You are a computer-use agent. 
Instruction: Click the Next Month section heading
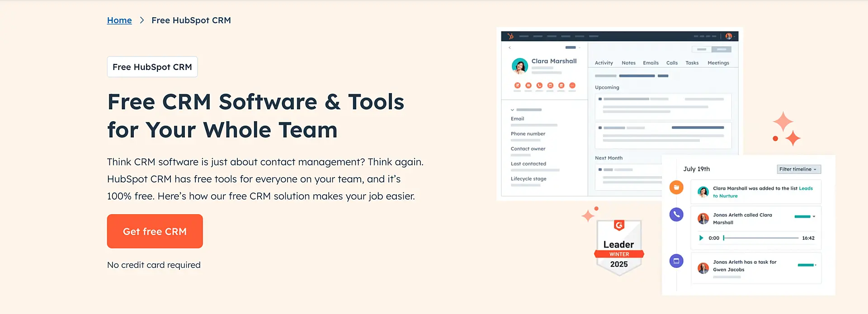point(609,158)
